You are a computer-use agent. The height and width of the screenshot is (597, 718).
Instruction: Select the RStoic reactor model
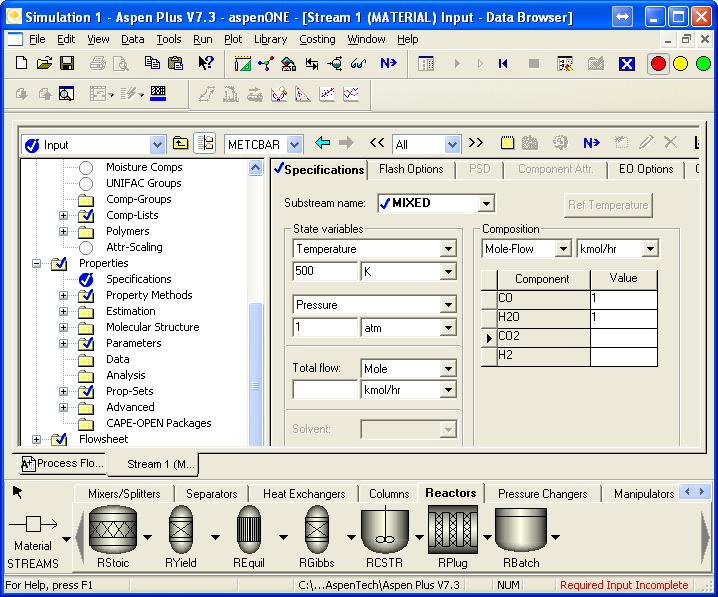(x=113, y=530)
